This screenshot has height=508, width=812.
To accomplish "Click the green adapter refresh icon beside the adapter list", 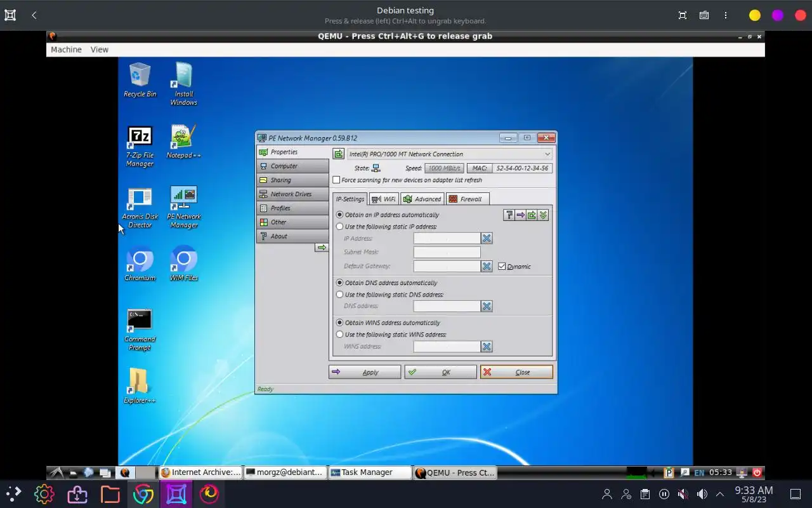I will pos(338,154).
